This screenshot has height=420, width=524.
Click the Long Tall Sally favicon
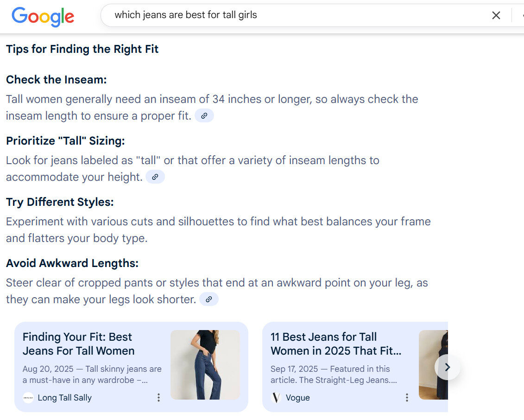[28, 398]
